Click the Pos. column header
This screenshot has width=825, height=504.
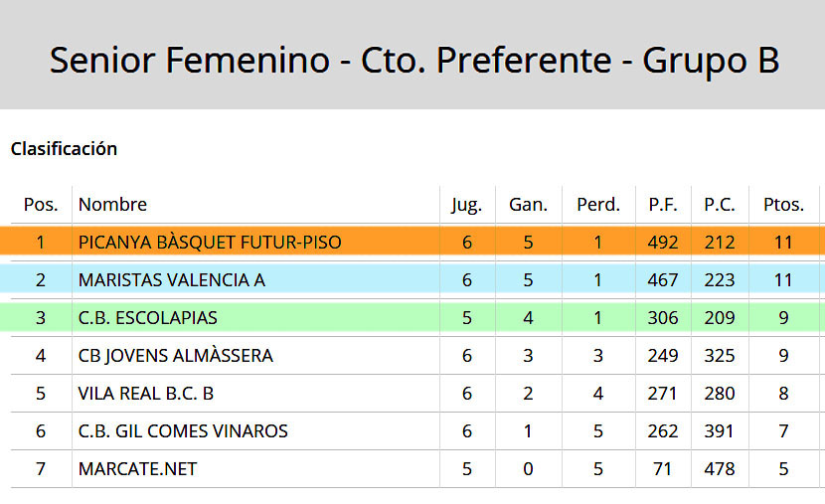point(41,204)
